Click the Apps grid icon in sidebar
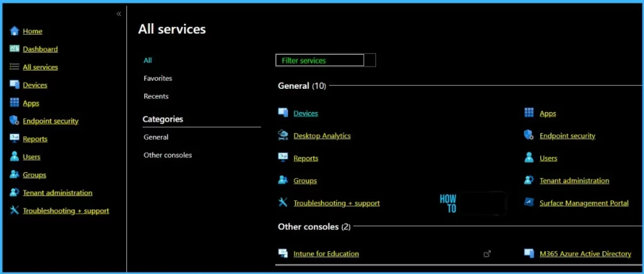The width and height of the screenshot is (644, 274). pyautogui.click(x=14, y=103)
